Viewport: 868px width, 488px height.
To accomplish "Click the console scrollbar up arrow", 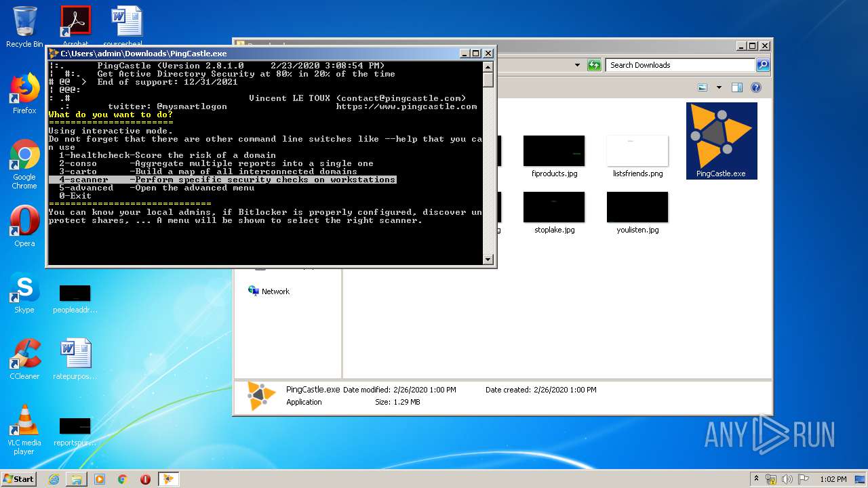I will (488, 66).
